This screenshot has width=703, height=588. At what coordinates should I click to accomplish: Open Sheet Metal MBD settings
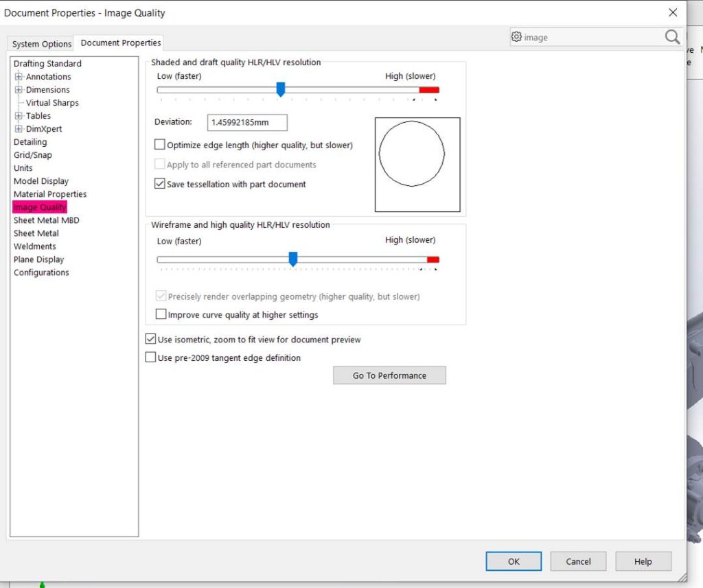[x=46, y=220]
